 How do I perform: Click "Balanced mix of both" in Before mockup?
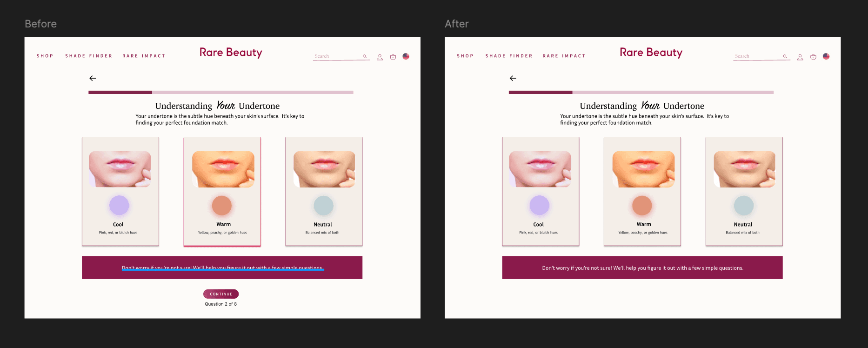tap(322, 233)
